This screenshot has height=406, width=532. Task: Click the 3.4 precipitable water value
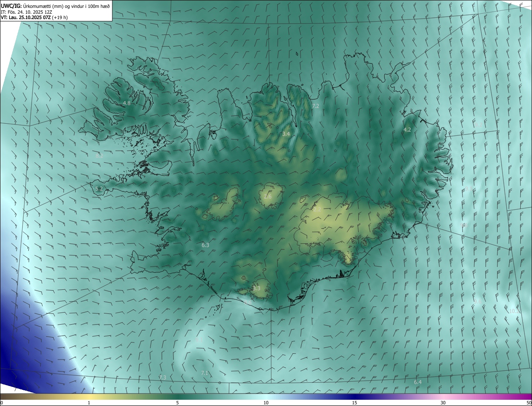(x=286, y=134)
